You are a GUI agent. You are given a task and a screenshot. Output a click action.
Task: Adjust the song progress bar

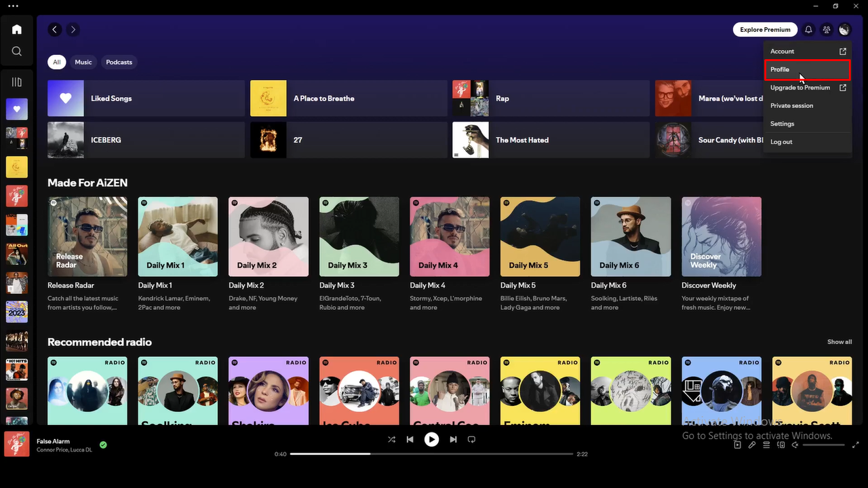tap(431, 453)
